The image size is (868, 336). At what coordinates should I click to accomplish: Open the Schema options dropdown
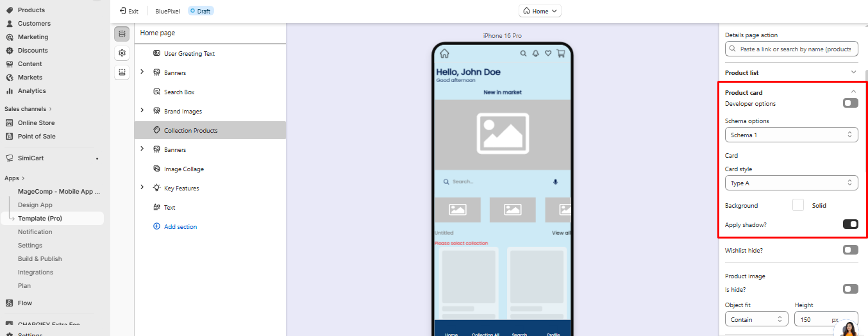[791, 135]
